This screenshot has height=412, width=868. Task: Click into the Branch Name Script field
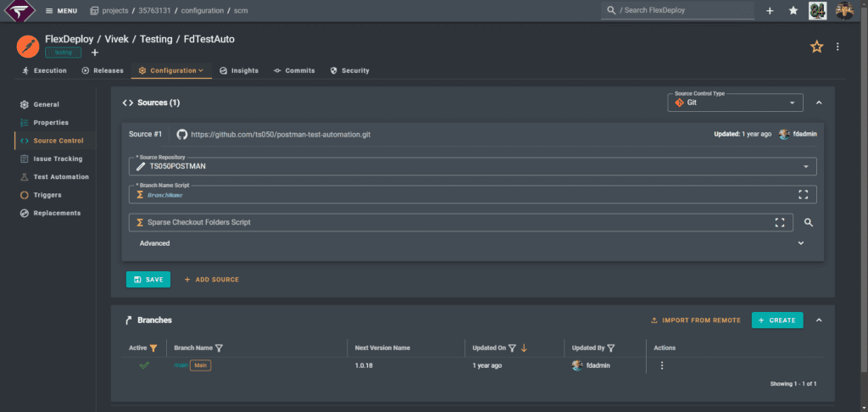(x=473, y=195)
